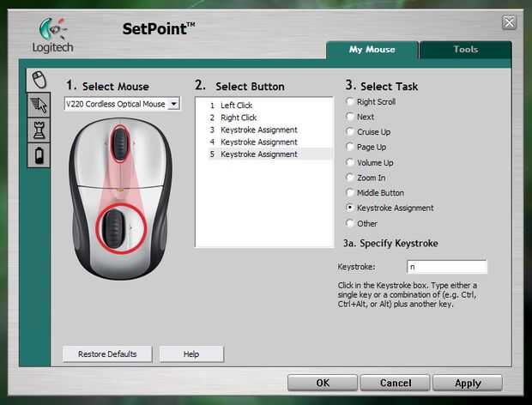Viewport: 532px width, 405px height.
Task: Click the Logitech logo
Action: pyautogui.click(x=52, y=35)
